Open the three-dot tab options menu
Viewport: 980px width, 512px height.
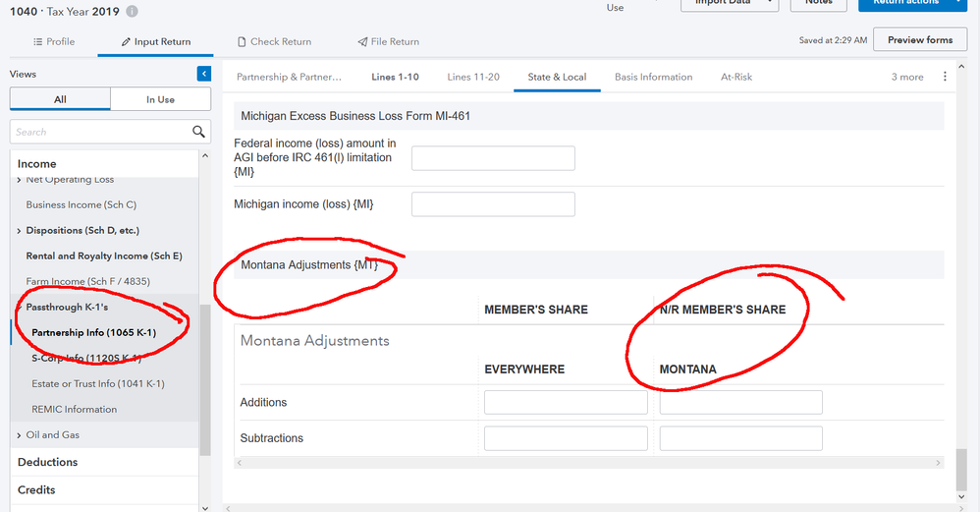coord(946,77)
